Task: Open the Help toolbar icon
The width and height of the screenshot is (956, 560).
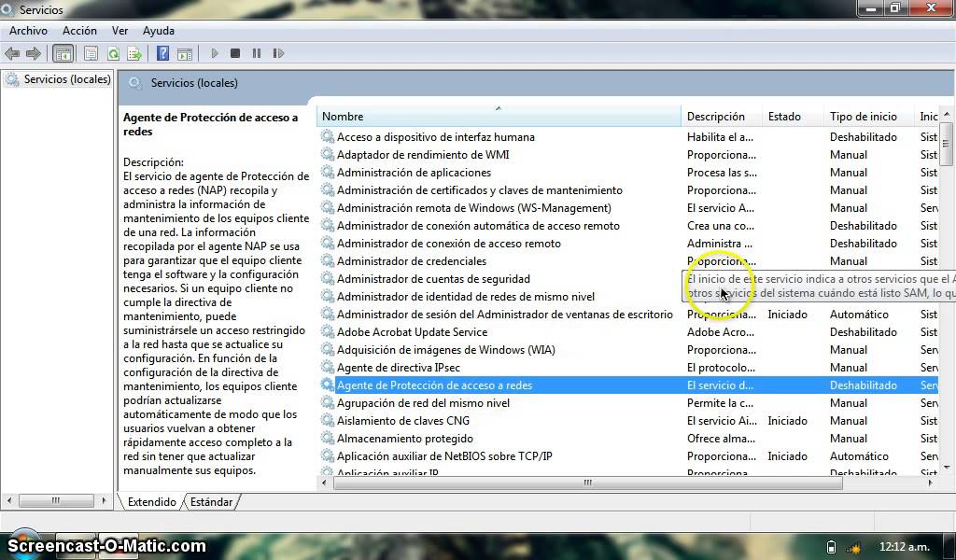Action: click(162, 53)
